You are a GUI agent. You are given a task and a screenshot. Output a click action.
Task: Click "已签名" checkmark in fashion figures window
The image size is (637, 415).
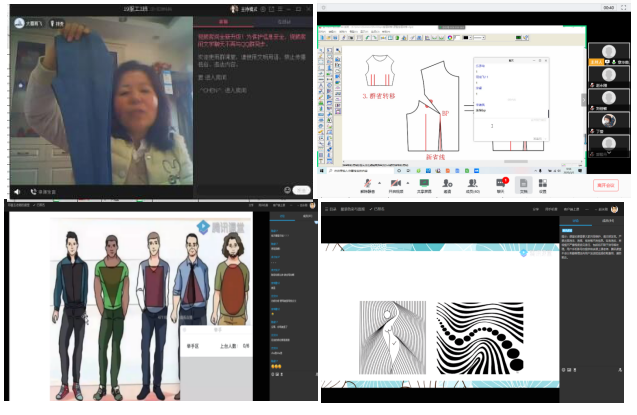39,205
